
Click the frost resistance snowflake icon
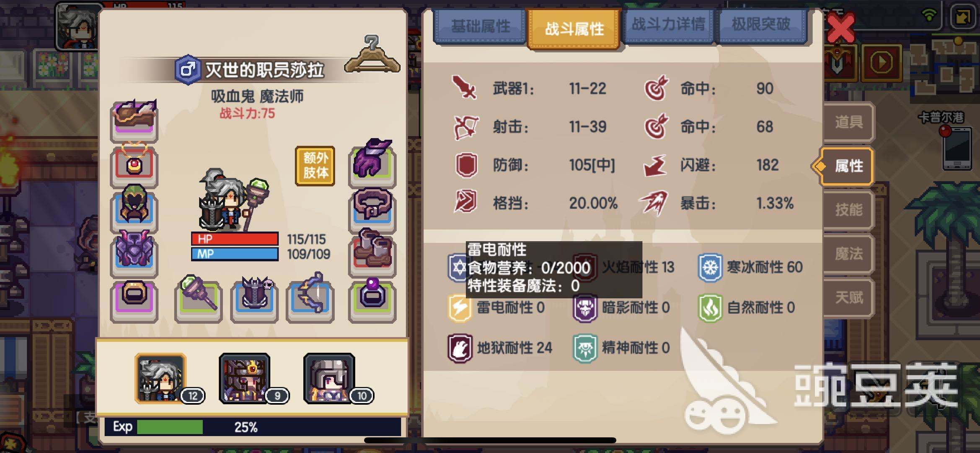[x=710, y=267]
